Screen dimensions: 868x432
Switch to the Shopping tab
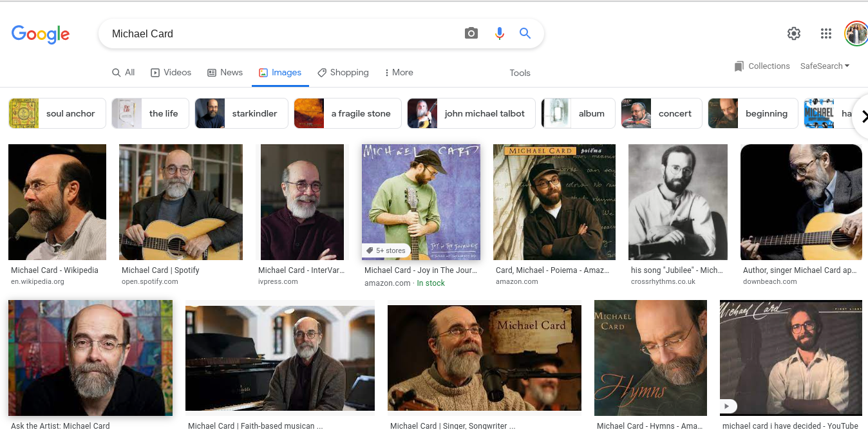click(x=343, y=72)
